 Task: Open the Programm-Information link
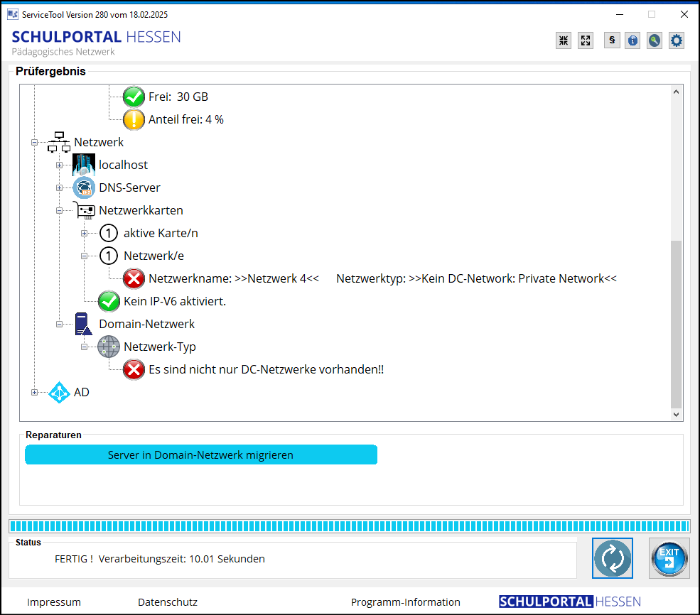[x=405, y=602]
